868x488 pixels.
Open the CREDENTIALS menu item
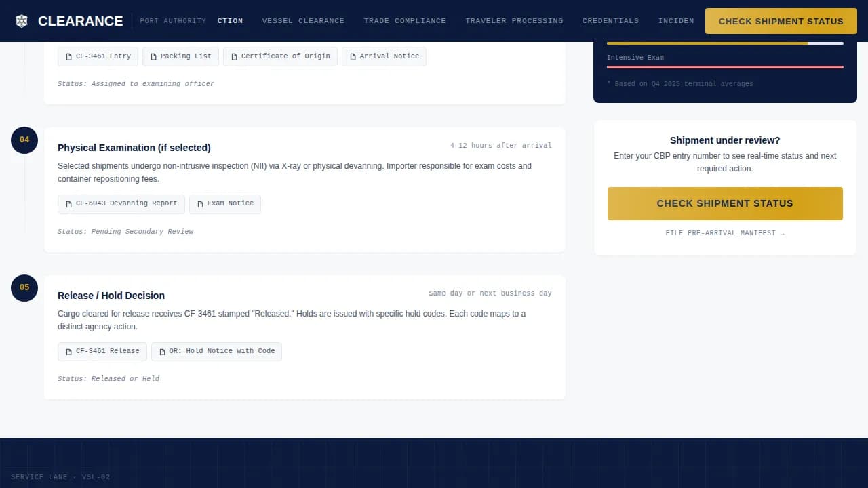(610, 21)
